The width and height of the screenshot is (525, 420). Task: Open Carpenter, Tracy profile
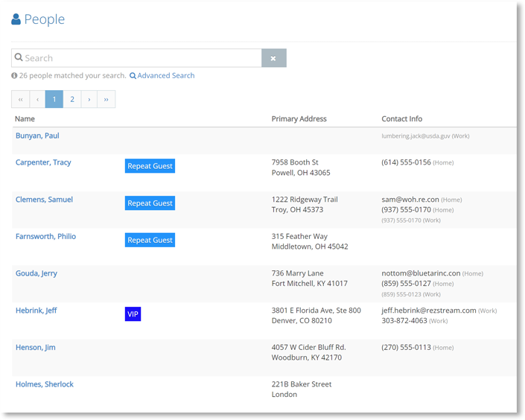tap(43, 162)
